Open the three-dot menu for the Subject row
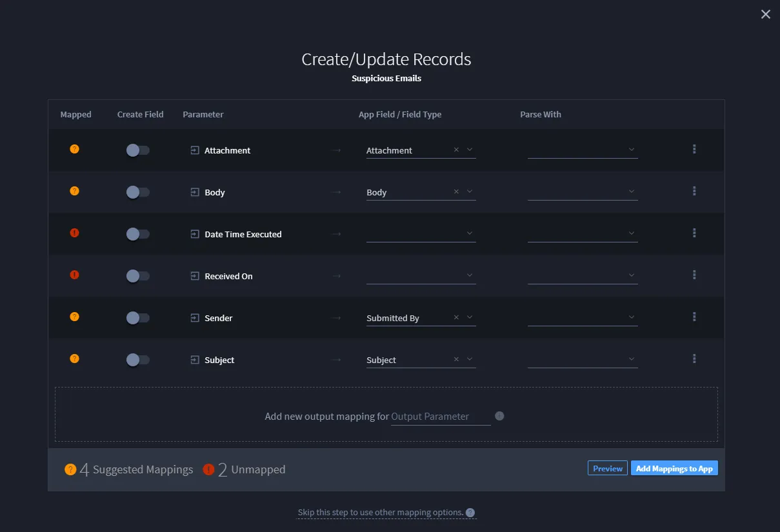780x532 pixels. 694,359
